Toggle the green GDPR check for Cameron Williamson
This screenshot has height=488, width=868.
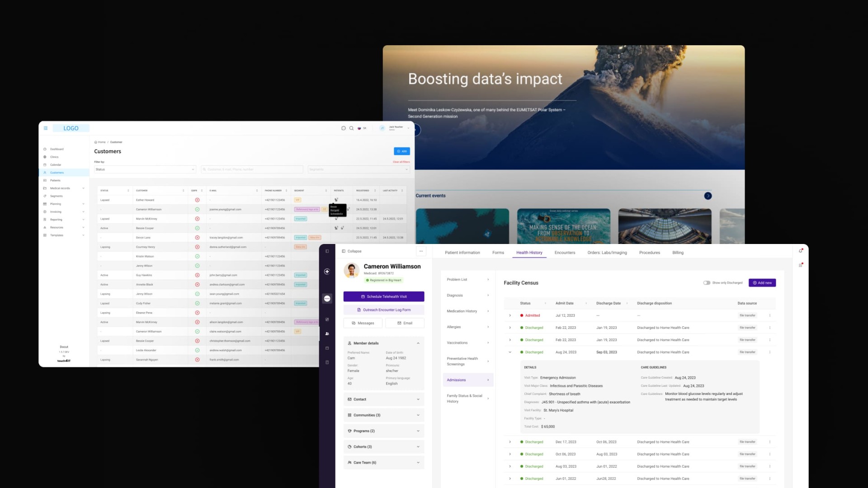tap(197, 209)
